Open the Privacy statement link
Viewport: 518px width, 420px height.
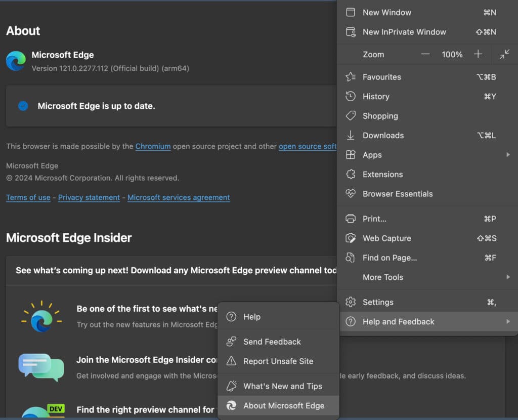click(89, 197)
